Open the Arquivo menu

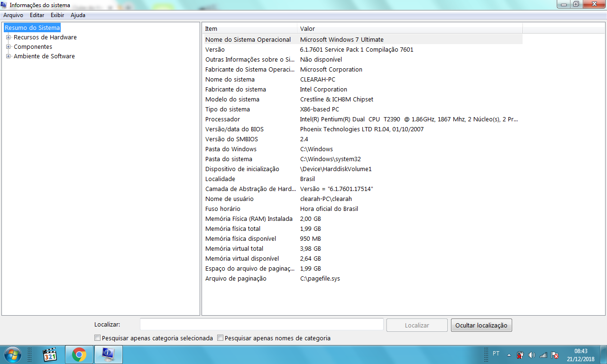pyautogui.click(x=13, y=15)
